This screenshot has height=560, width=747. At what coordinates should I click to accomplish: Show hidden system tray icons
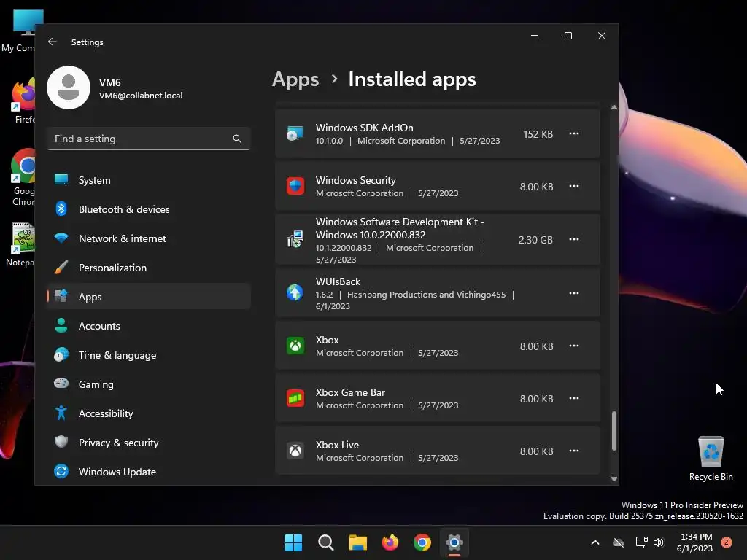click(x=595, y=542)
